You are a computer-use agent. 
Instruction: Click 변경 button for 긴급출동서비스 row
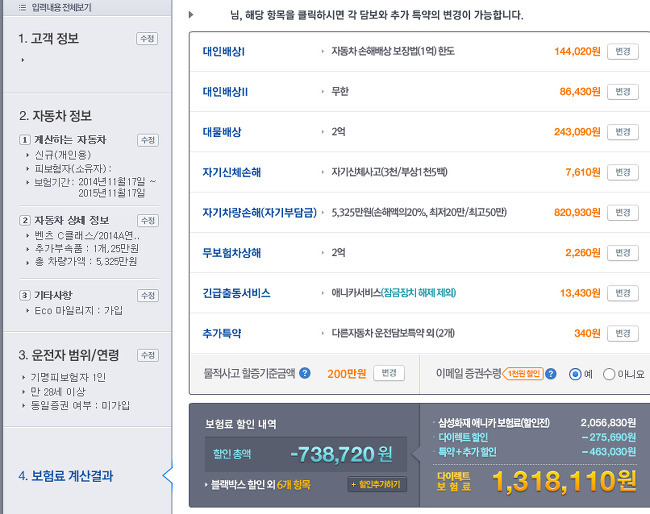click(623, 293)
